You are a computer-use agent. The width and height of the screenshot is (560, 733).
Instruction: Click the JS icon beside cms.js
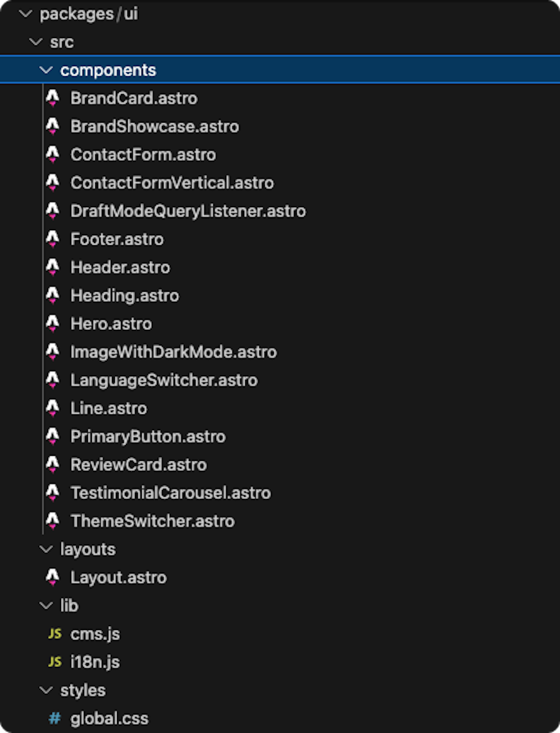click(x=55, y=634)
